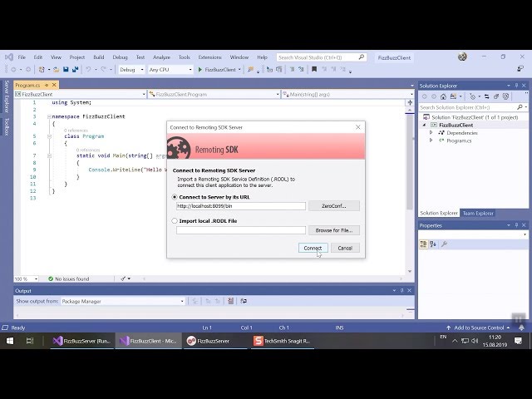532x399 pixels.
Task: Click the Windows Start button
Action: [x=10, y=341]
